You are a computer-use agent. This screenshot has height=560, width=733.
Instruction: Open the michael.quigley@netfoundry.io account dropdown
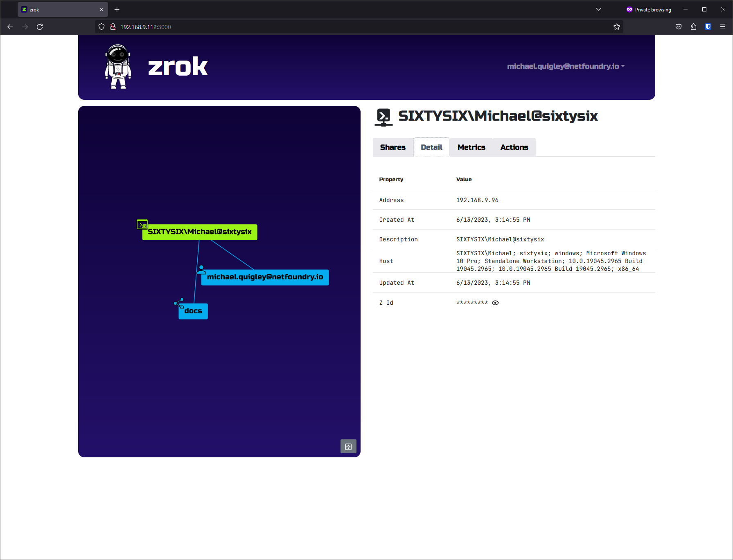coord(566,66)
